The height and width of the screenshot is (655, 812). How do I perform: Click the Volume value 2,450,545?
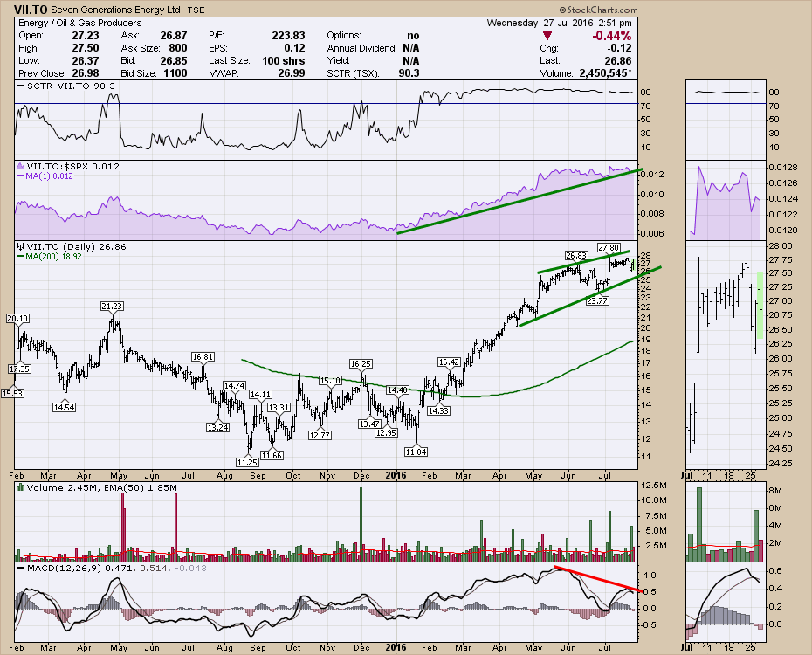click(x=603, y=73)
